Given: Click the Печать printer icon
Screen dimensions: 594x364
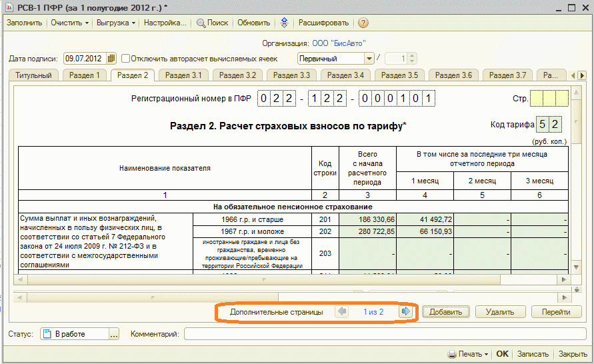Looking at the screenshot, I should [451, 354].
